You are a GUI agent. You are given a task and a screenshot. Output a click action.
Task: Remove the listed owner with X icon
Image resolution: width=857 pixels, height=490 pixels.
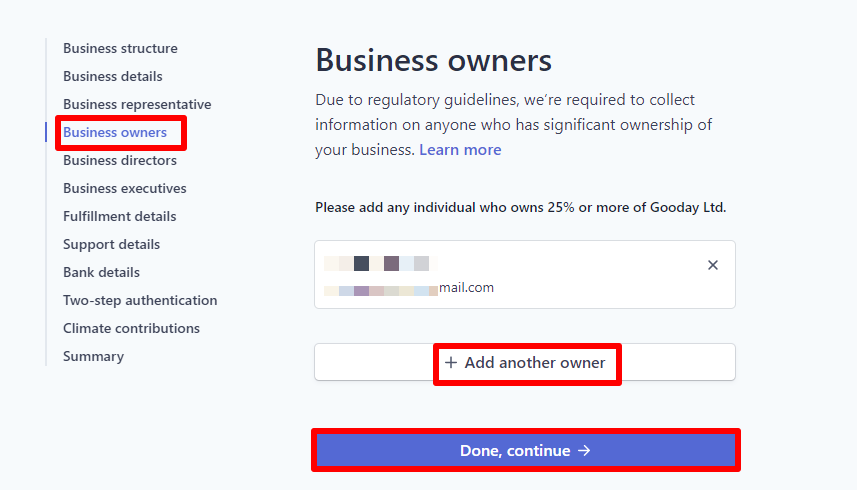point(713,265)
